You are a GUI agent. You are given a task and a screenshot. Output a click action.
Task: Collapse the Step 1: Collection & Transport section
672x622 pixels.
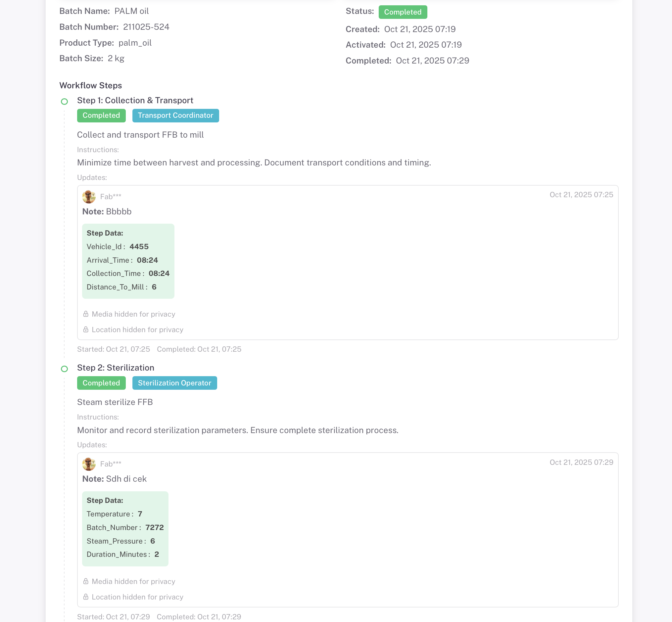(135, 100)
